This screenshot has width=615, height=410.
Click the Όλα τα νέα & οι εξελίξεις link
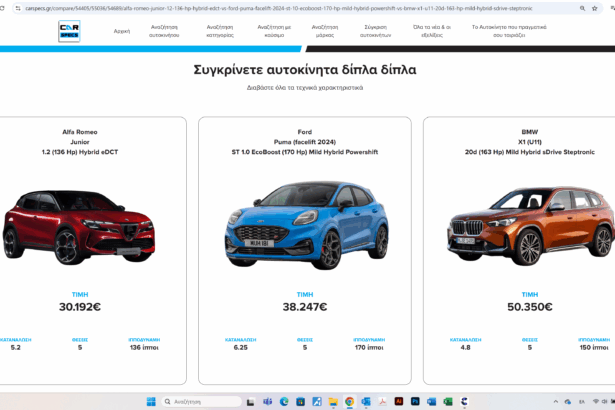pyautogui.click(x=431, y=31)
